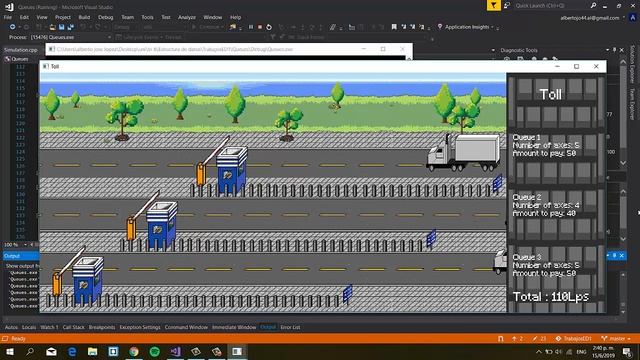Open the Locals debug tab
640x360 pixels.
(x=29, y=327)
